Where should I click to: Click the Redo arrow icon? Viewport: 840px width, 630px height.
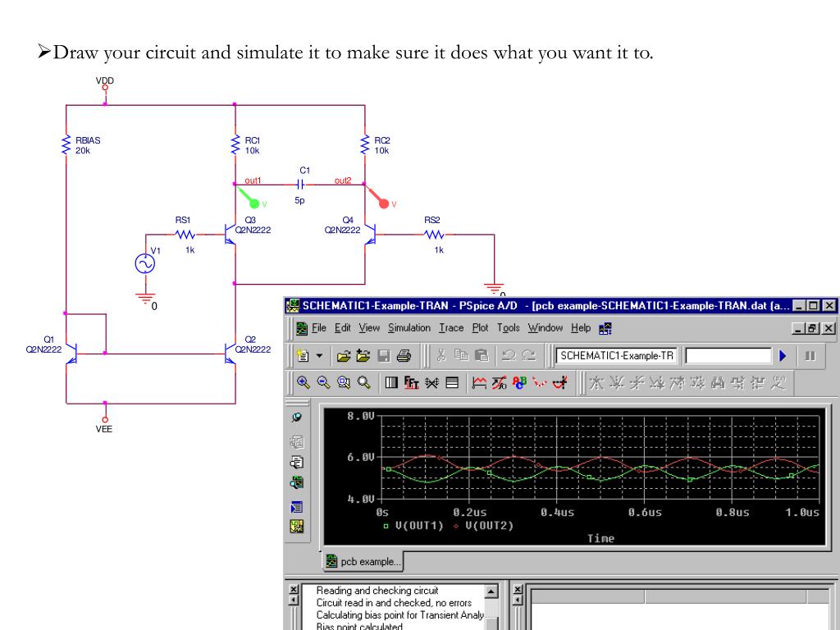[529, 355]
